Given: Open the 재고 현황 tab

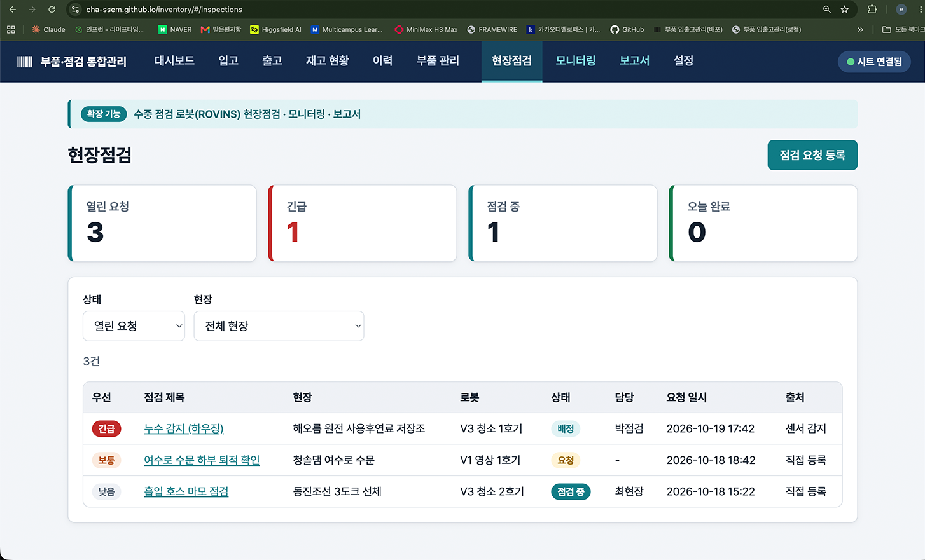Looking at the screenshot, I should (x=327, y=61).
